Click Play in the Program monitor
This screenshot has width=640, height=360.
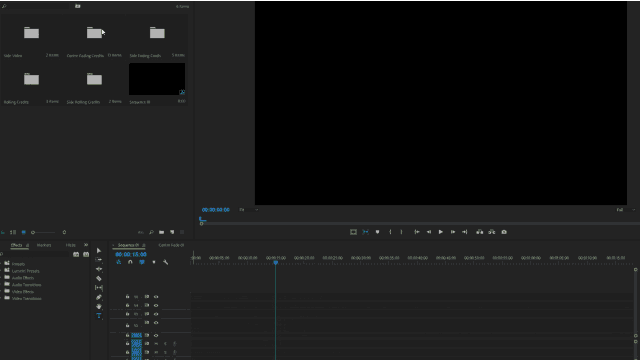click(441, 232)
